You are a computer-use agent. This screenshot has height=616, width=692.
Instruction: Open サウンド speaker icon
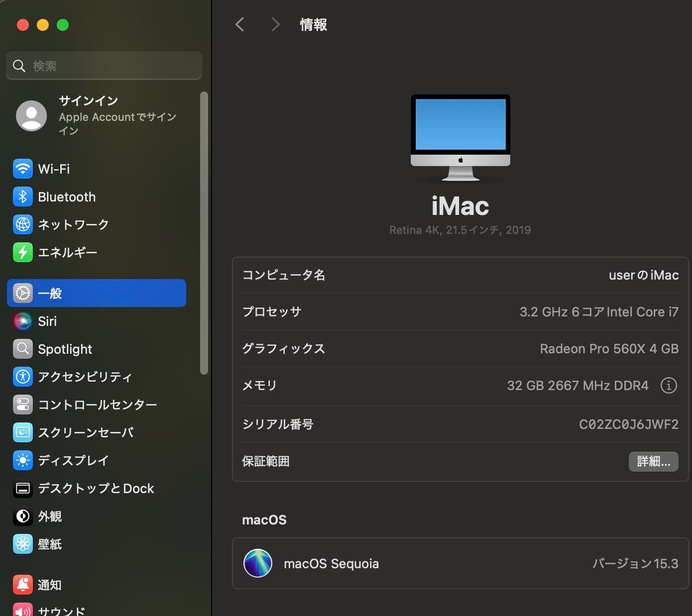pyautogui.click(x=23, y=611)
